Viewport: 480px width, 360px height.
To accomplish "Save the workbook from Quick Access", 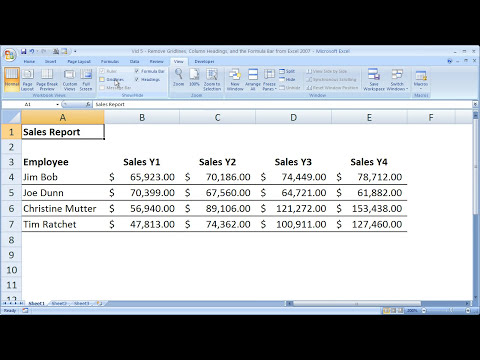I will click(24, 51).
